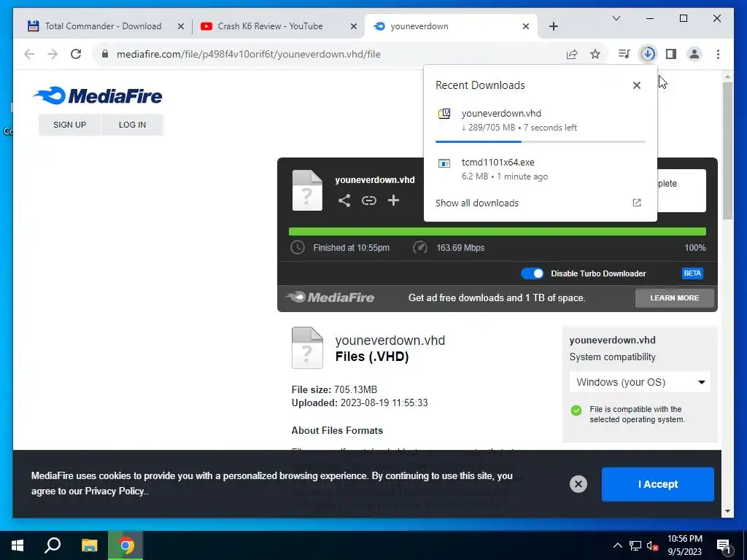Viewport: 747px width, 560px height.
Task: Click the Privacy Policy link text
Action: click(115, 491)
